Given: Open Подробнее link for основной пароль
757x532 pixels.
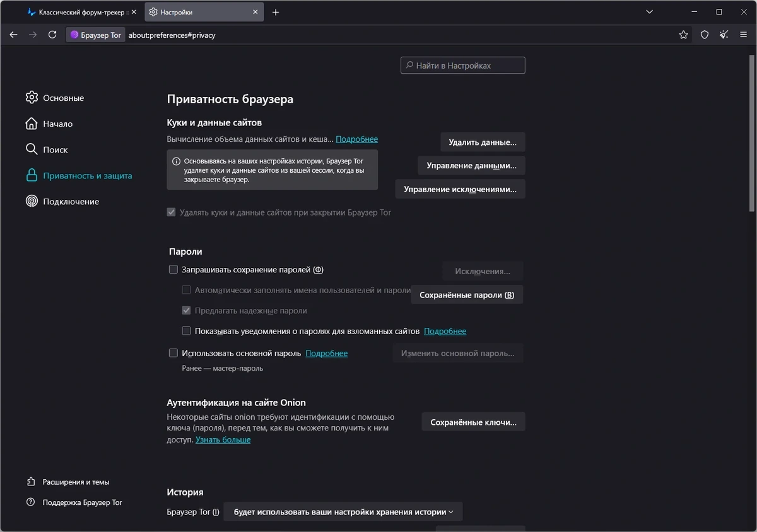Looking at the screenshot, I should (x=326, y=353).
